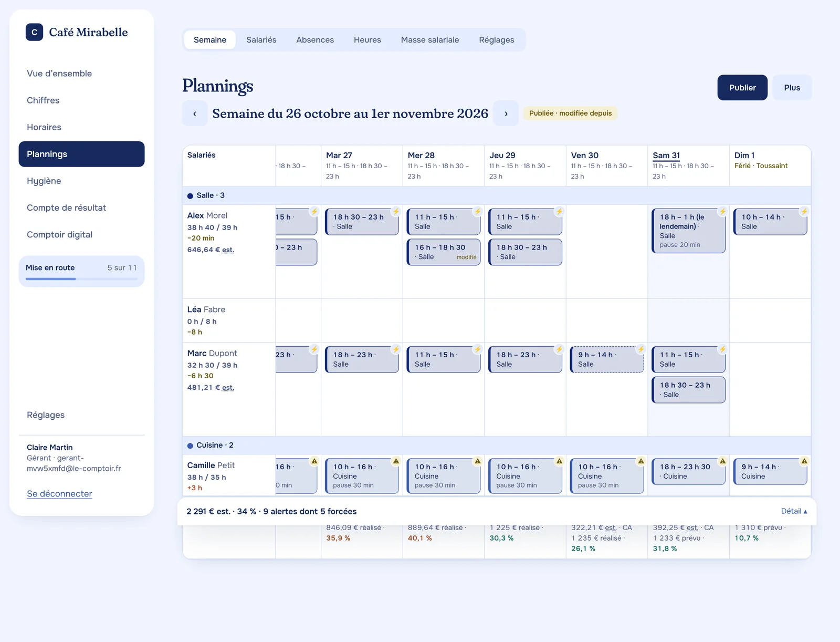Open Chiffres in sidebar
840x642 pixels.
click(81, 100)
